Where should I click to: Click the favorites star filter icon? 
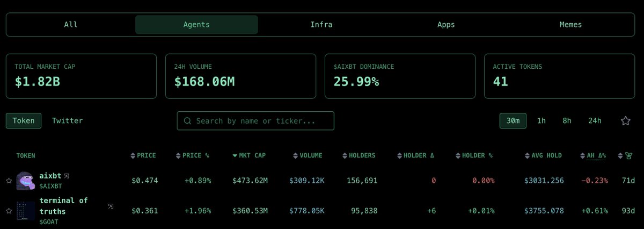pyautogui.click(x=625, y=121)
